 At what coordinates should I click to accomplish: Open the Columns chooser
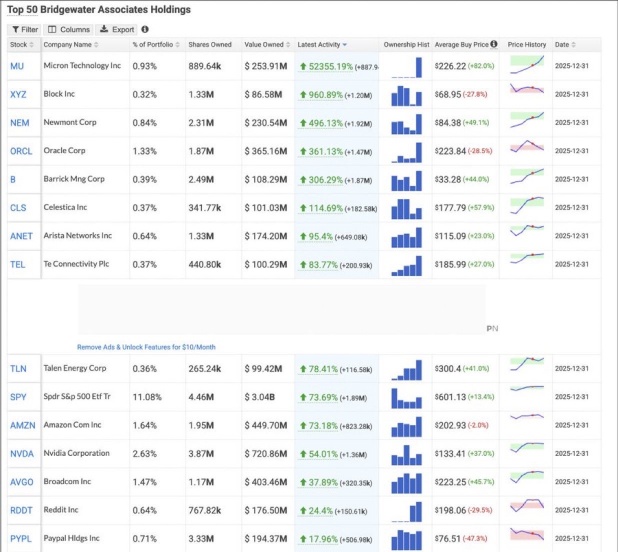[69, 30]
